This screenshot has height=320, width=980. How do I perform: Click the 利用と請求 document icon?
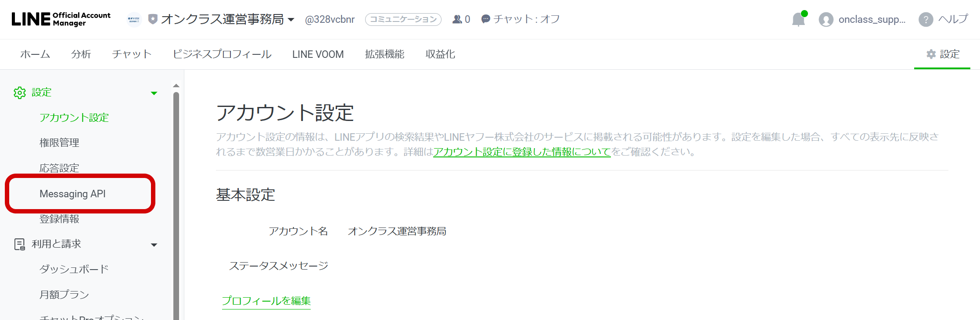click(x=20, y=244)
